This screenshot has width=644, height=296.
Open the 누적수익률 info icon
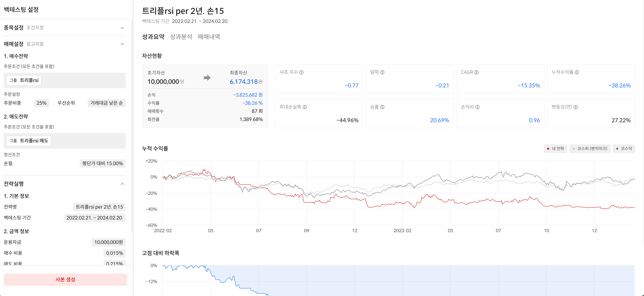[577, 72]
